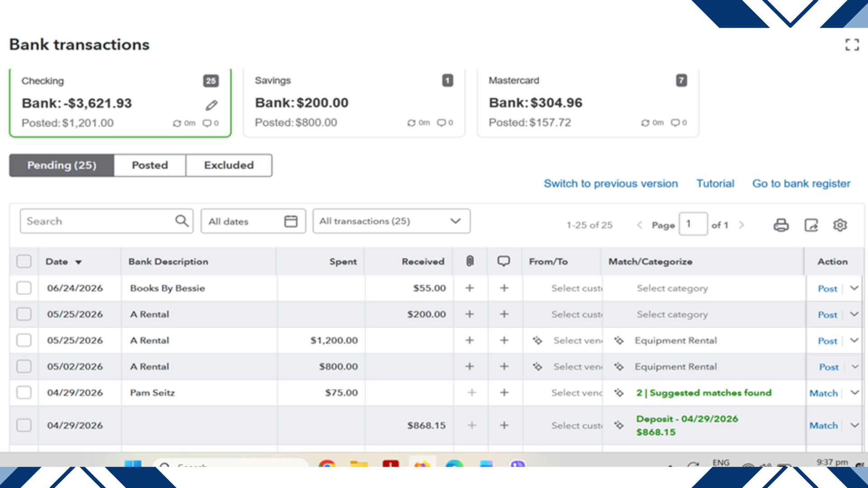
Task: Click the search magnifier icon
Action: (182, 221)
